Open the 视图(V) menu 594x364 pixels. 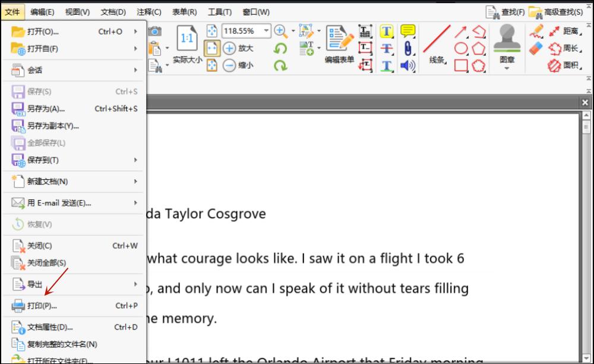point(77,12)
